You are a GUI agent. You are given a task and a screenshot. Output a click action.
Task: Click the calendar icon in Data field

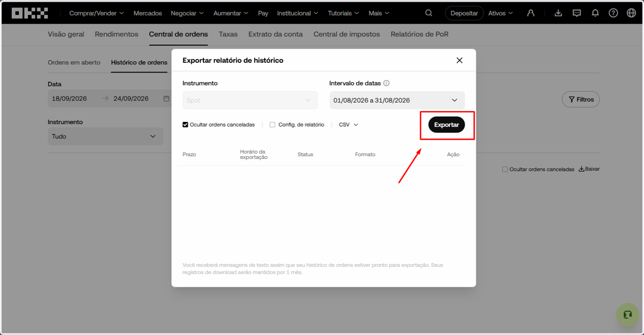(166, 99)
